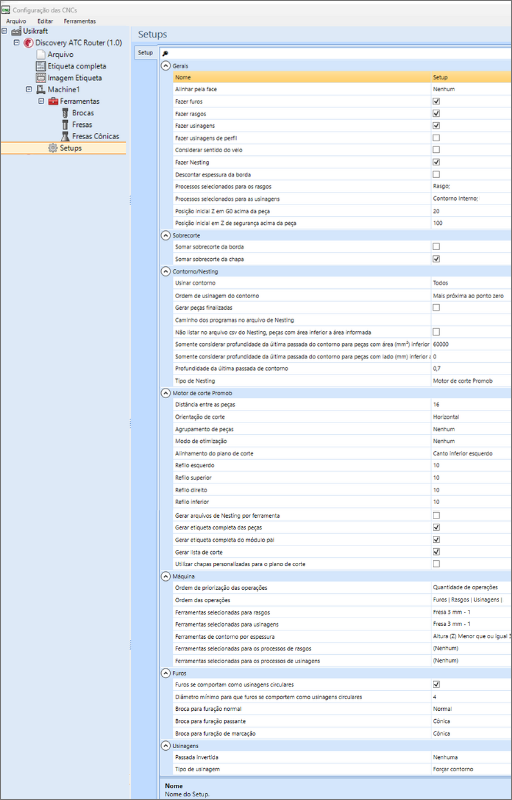Check Somar sobrecorte da borda

click(436, 247)
